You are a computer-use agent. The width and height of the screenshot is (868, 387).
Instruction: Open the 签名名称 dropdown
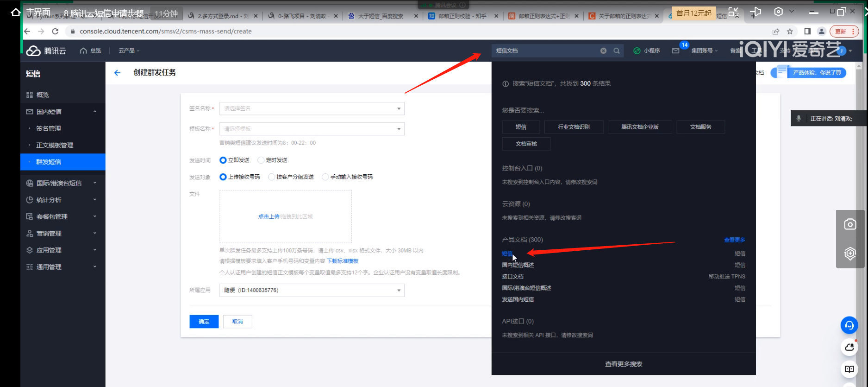(312, 108)
